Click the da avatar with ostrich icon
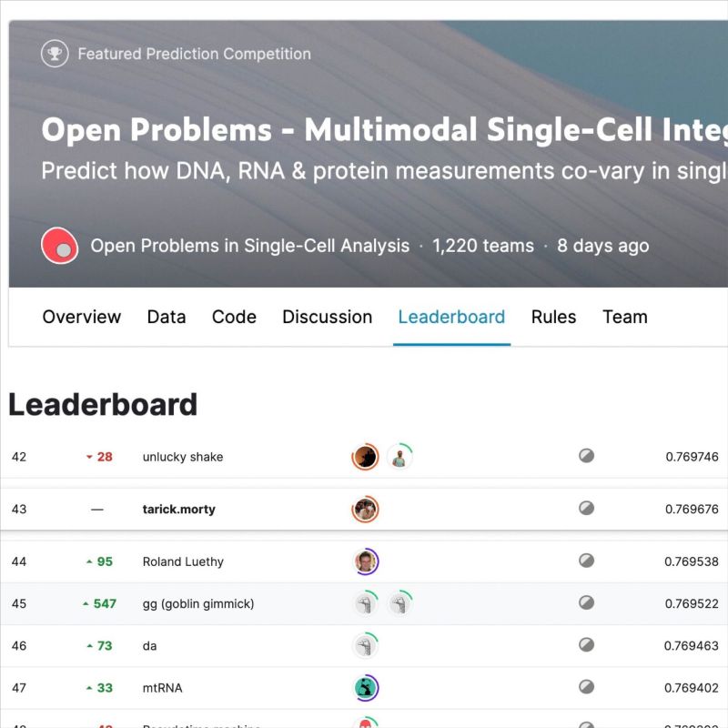This screenshot has width=728, height=728. 366,645
